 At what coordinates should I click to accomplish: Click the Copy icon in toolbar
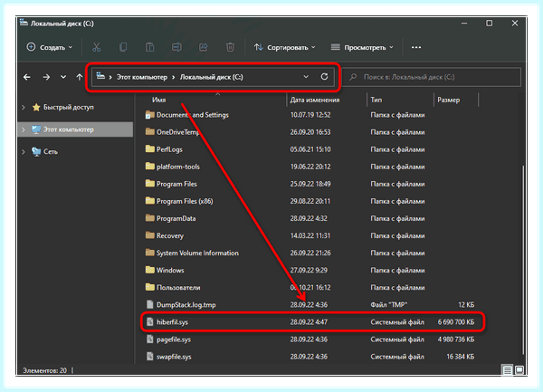point(123,47)
